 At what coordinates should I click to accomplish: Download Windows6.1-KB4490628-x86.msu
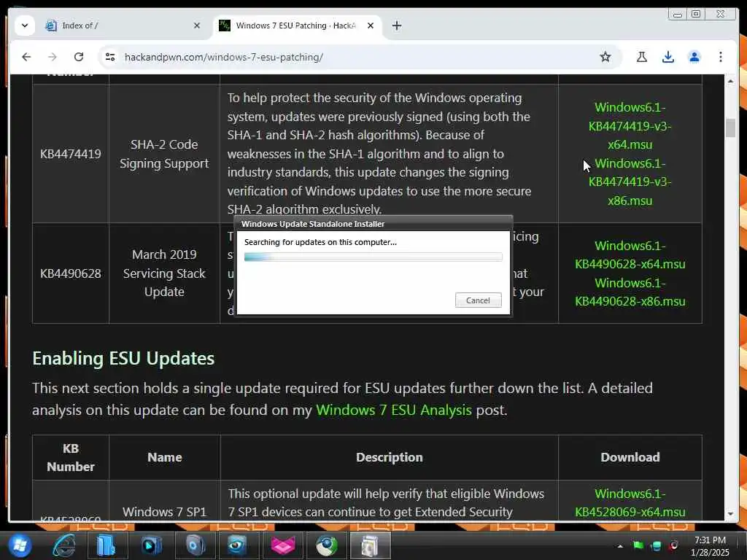(x=630, y=292)
